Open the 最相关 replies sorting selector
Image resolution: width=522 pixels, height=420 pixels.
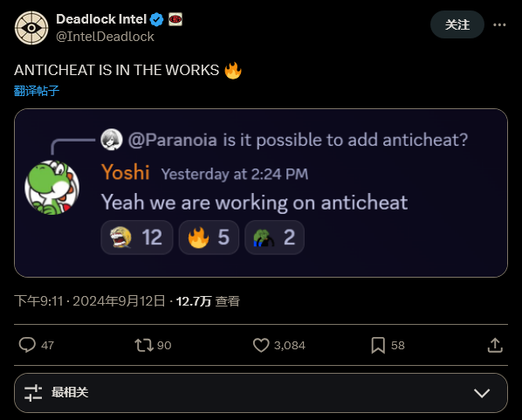[261, 393]
